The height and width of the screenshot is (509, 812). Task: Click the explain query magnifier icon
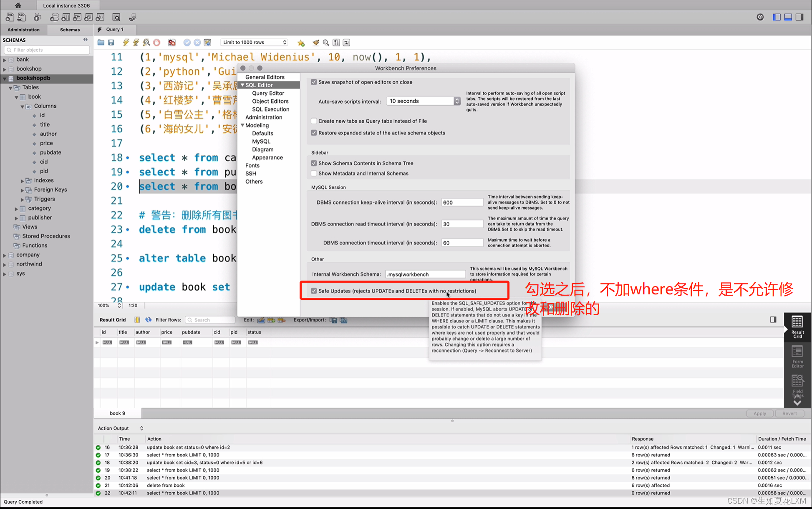[146, 43]
